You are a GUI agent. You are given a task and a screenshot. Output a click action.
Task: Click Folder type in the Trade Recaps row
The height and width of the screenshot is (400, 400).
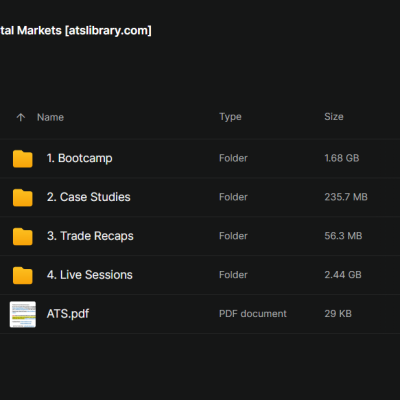coord(233,236)
